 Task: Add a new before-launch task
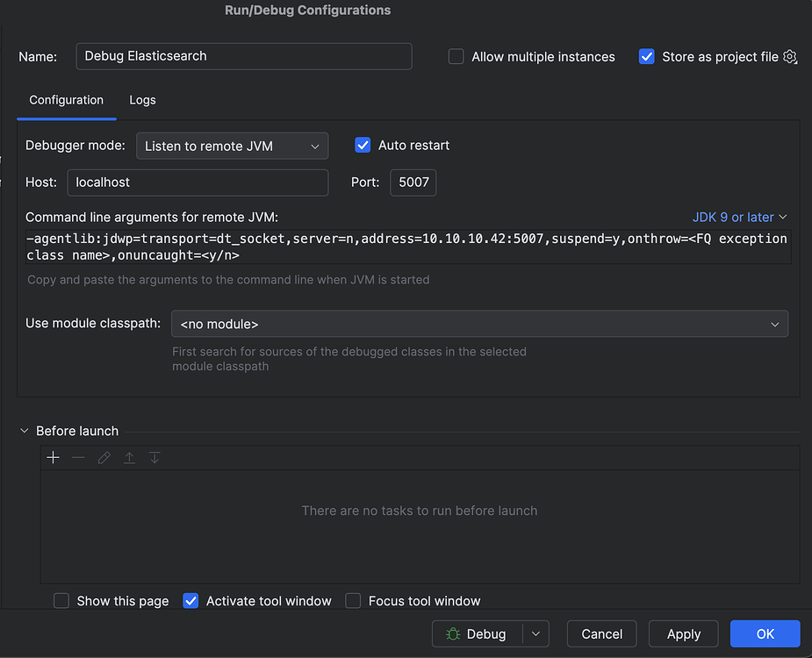click(x=53, y=457)
